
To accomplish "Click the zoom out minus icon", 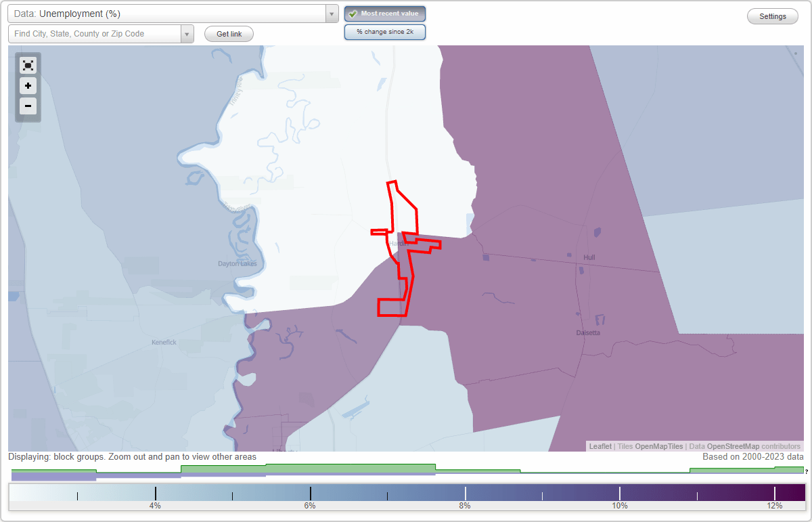I will tap(28, 106).
